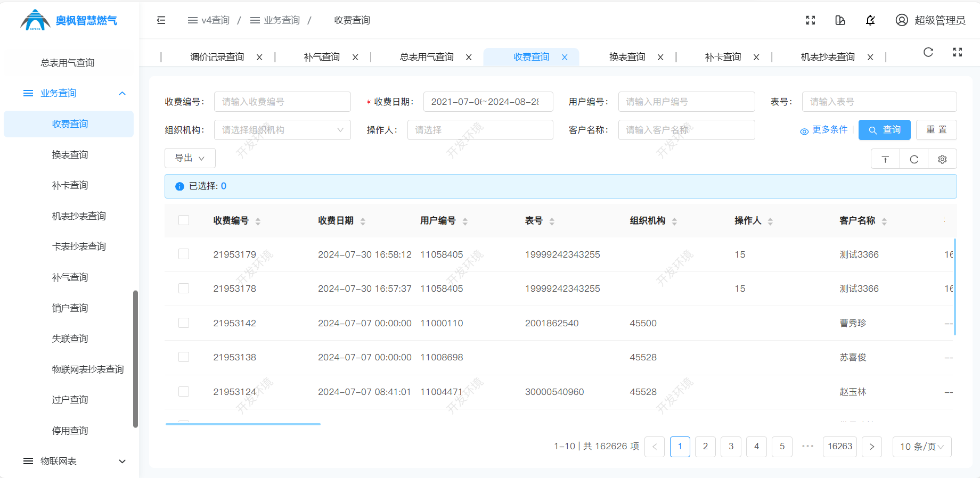Sort by 操作人 column
Viewport: 980px width, 478px height.
tap(770, 221)
